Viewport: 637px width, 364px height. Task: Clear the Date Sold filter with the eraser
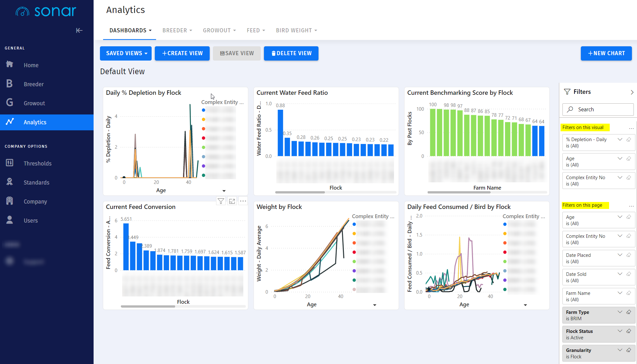click(629, 274)
